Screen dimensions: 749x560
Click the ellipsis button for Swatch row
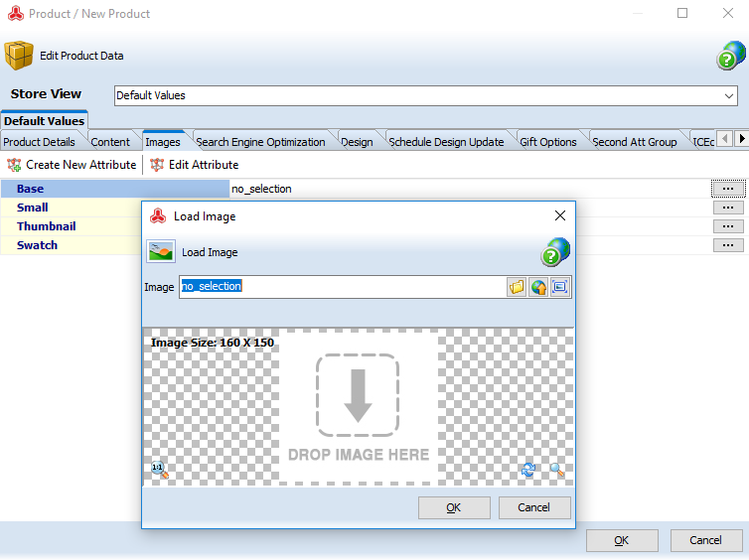pos(727,245)
